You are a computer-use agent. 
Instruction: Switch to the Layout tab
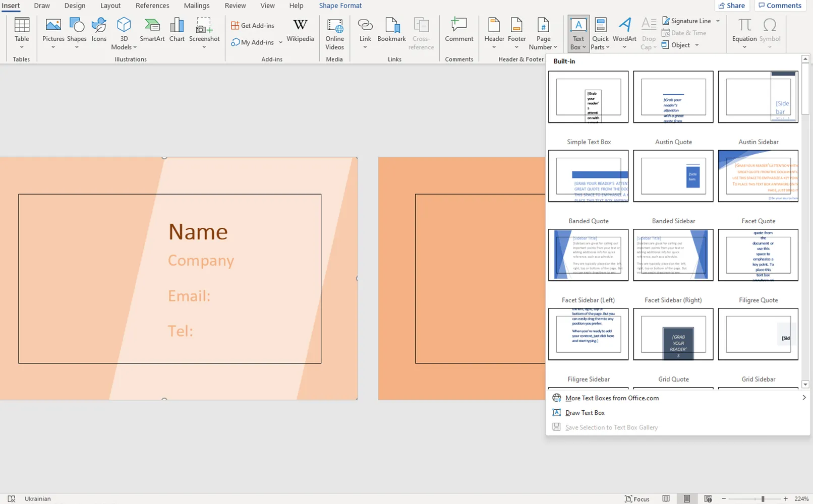(x=110, y=6)
